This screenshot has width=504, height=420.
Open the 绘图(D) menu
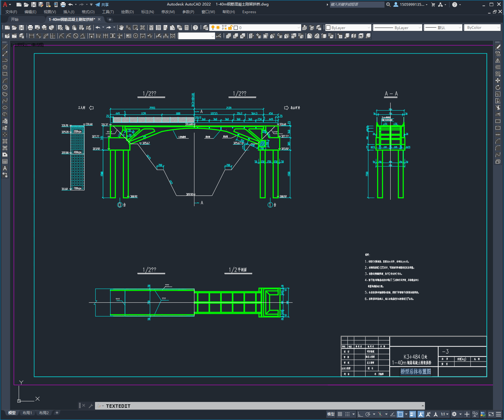127,12
